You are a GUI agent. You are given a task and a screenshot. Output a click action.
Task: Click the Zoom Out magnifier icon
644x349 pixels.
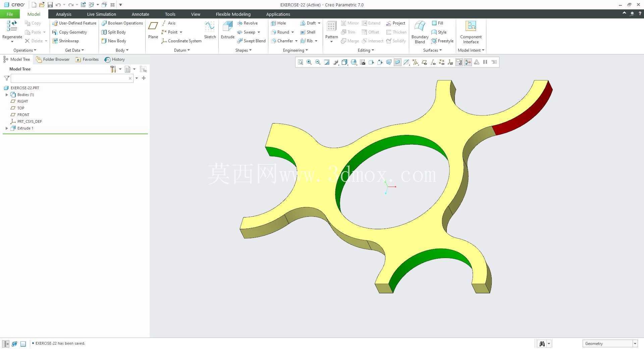point(318,62)
